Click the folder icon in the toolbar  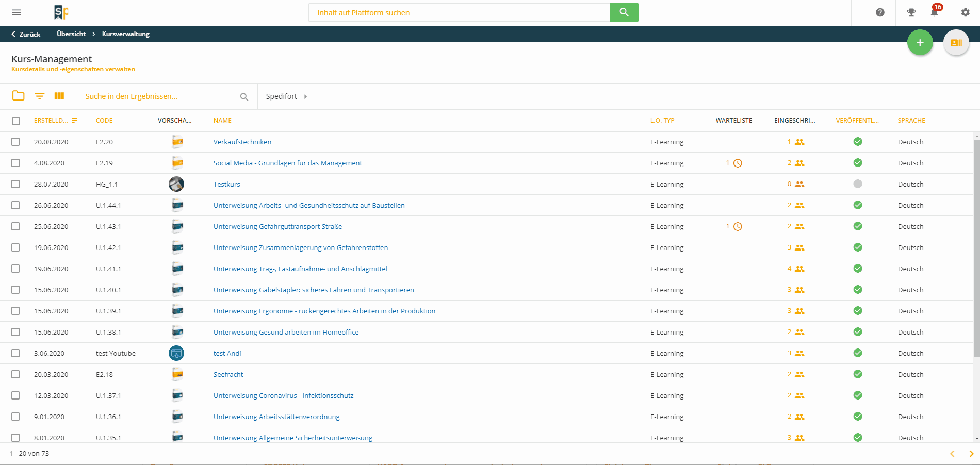tap(19, 96)
